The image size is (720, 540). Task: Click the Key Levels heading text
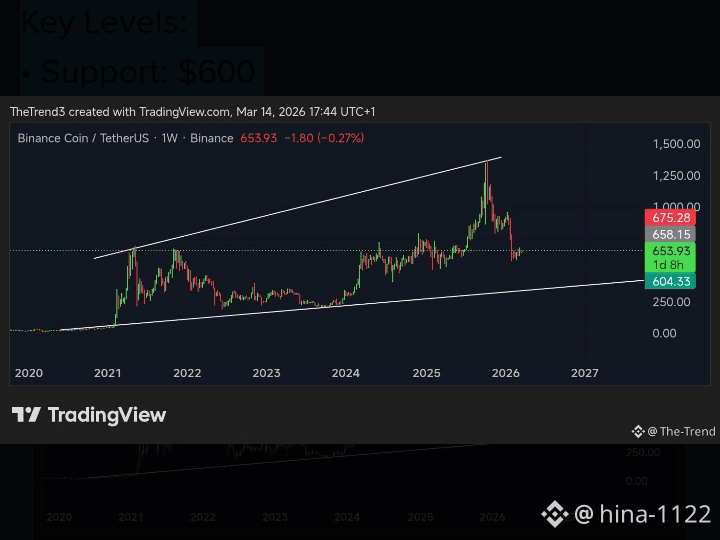point(104,22)
